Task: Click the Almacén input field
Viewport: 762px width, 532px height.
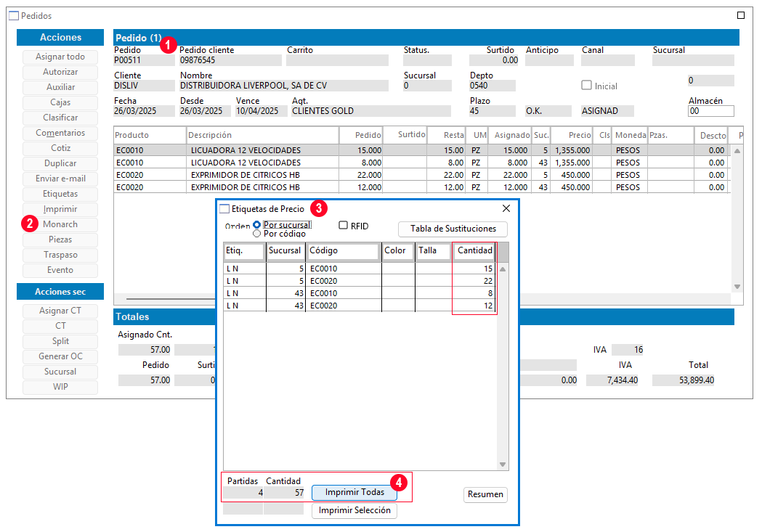Action: pos(711,111)
